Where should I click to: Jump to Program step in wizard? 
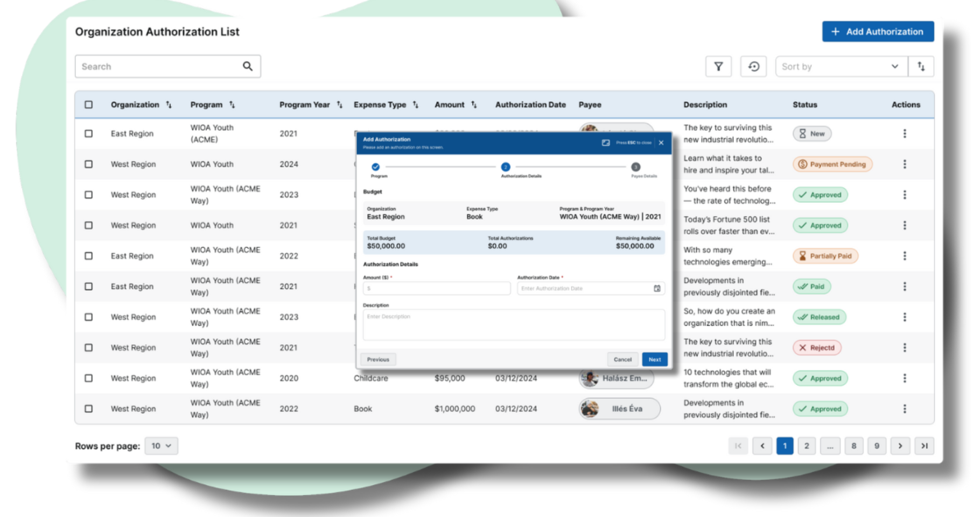(375, 167)
